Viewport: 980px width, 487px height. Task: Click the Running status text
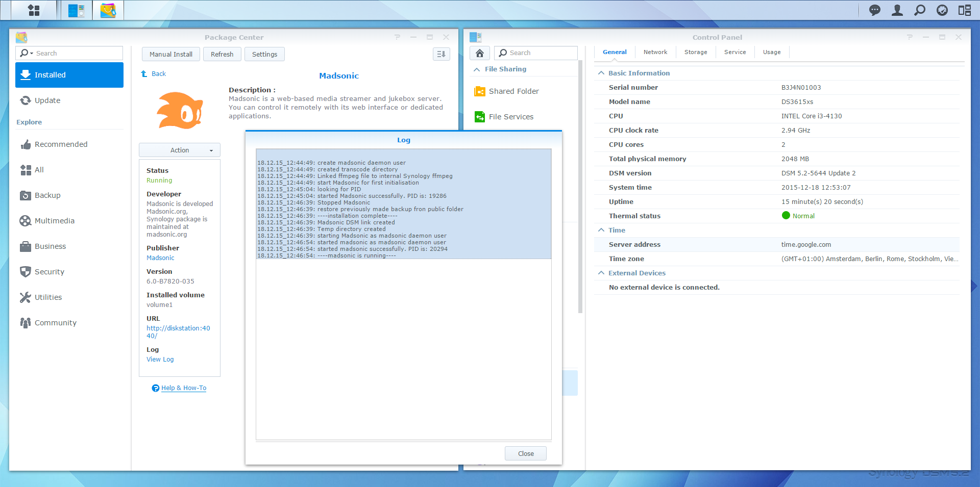tap(159, 181)
